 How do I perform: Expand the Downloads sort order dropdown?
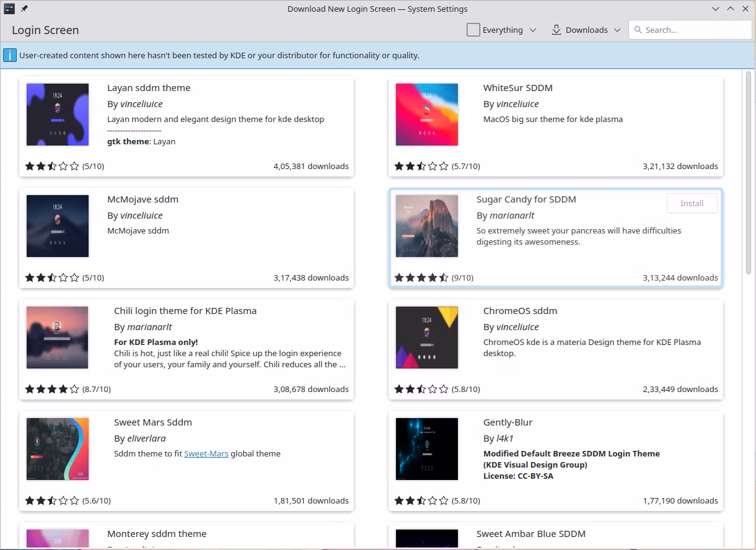point(617,30)
